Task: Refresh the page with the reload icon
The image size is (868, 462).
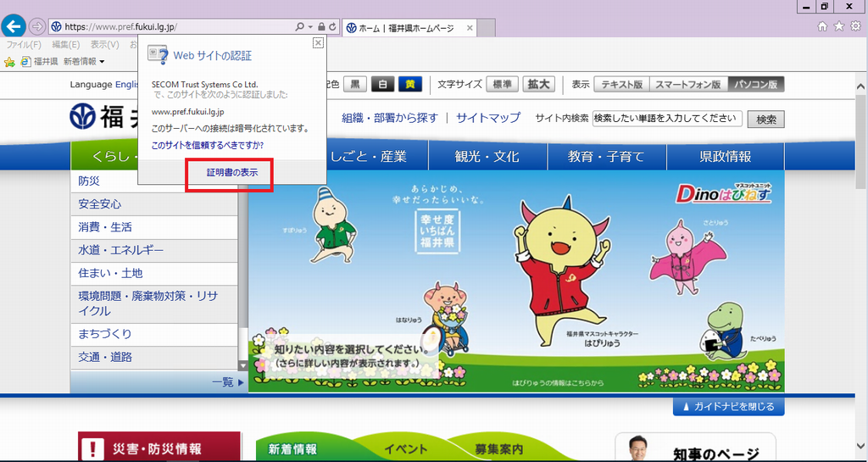Action: [x=332, y=26]
